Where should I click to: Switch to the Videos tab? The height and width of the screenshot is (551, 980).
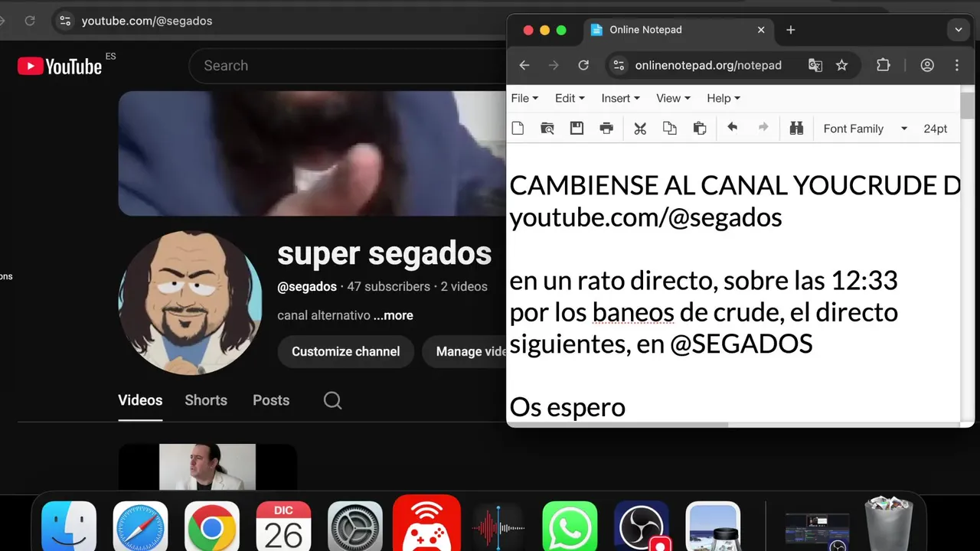coord(140,400)
